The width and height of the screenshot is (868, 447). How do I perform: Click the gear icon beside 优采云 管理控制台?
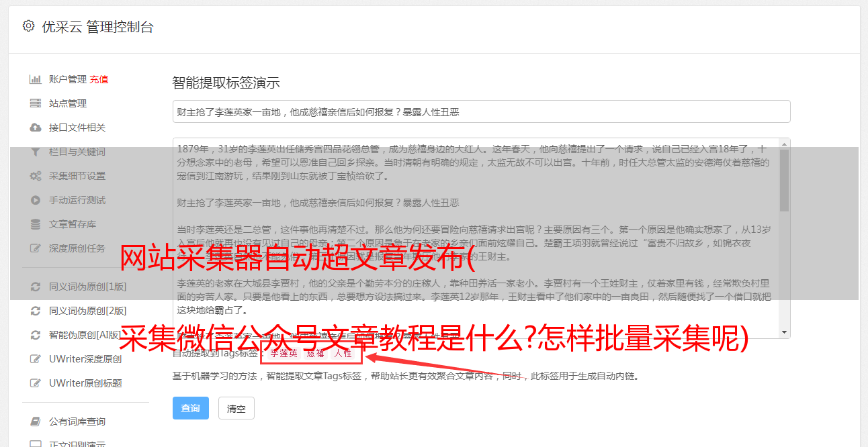click(28, 26)
